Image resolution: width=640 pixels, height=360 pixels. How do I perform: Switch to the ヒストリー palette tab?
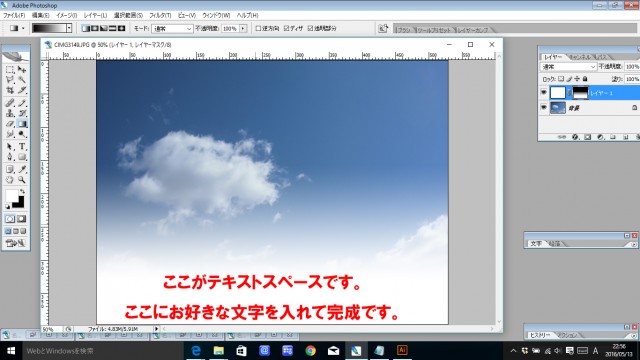540,335
